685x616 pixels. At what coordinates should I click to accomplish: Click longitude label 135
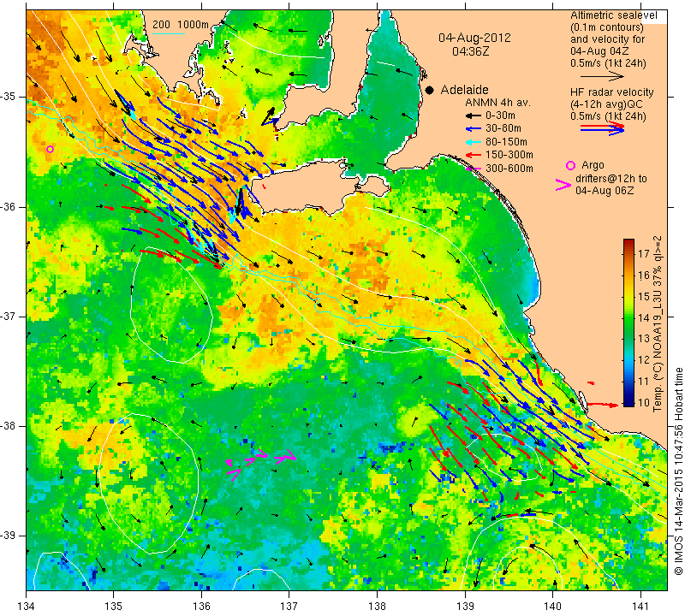click(114, 607)
